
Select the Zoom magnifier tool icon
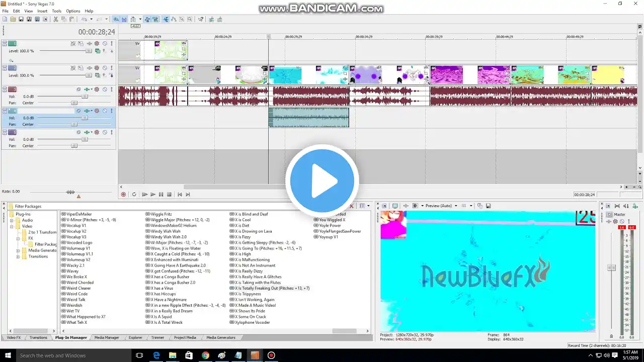(190, 19)
